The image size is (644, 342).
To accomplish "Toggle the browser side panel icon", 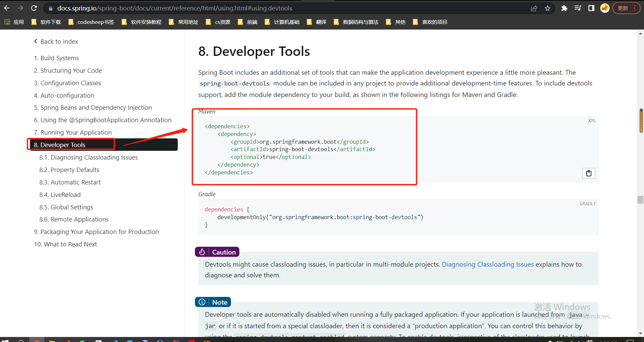I will click(591, 8).
